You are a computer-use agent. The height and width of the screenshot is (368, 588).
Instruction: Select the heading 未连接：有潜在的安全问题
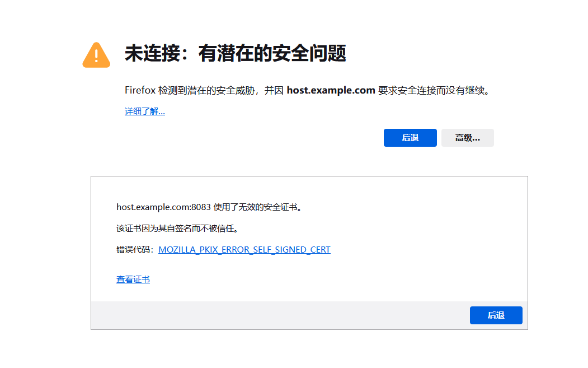coord(235,53)
